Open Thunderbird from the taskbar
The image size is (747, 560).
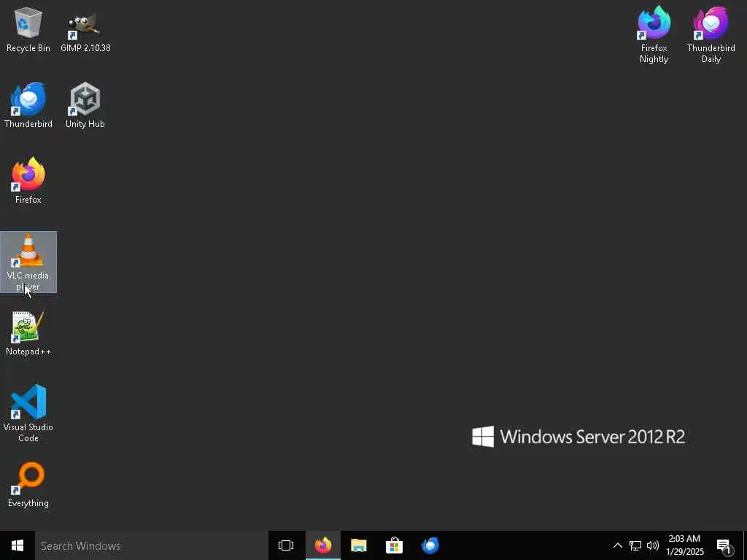pyautogui.click(x=430, y=545)
